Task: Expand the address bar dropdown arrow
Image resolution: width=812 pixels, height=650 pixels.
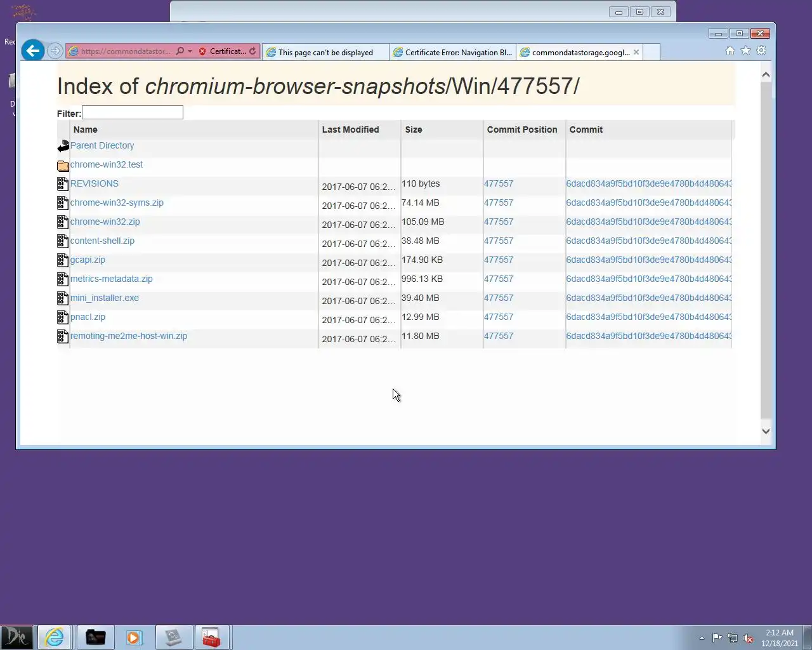Action: pos(190,51)
